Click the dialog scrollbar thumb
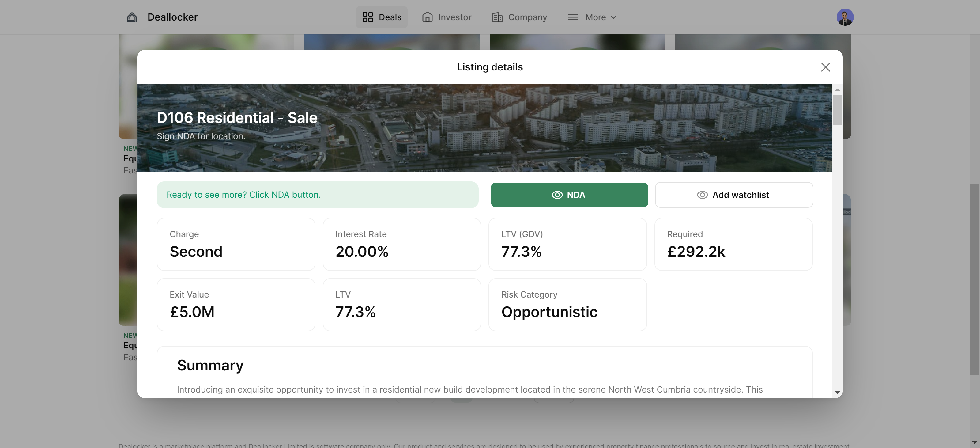This screenshot has width=980, height=448. coord(837,110)
